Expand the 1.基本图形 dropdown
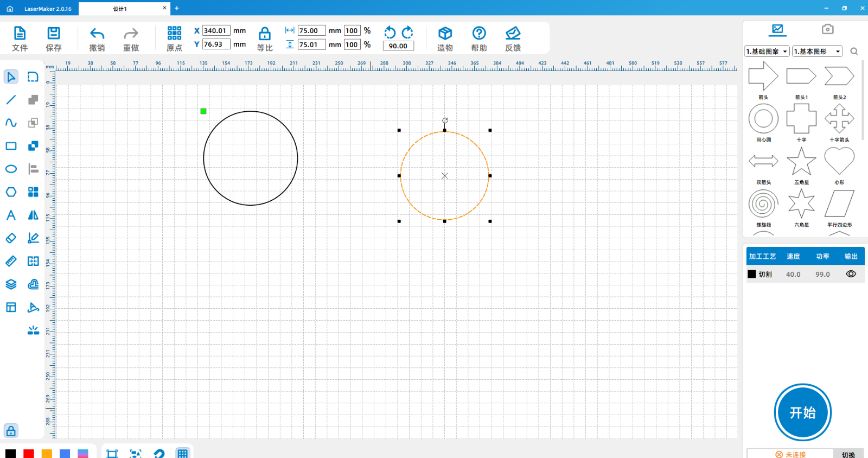Screen dimensions: 868x458 pyautogui.click(x=817, y=52)
